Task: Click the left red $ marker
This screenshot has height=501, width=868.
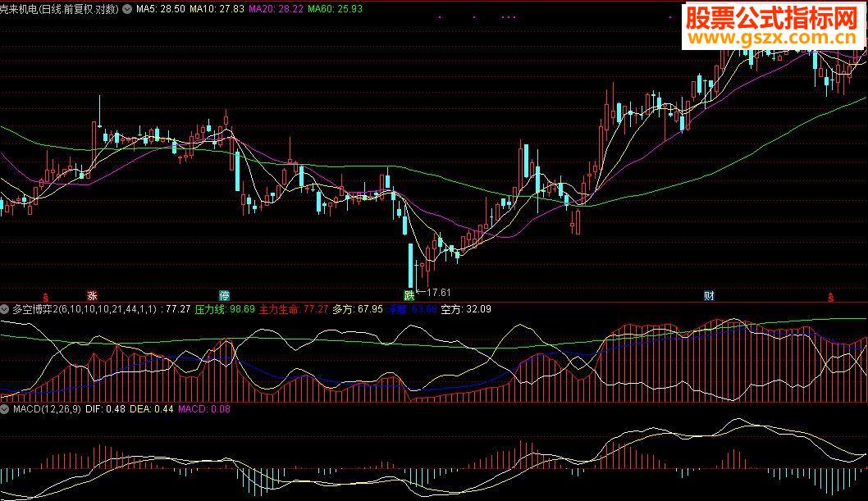Action: pyautogui.click(x=46, y=298)
